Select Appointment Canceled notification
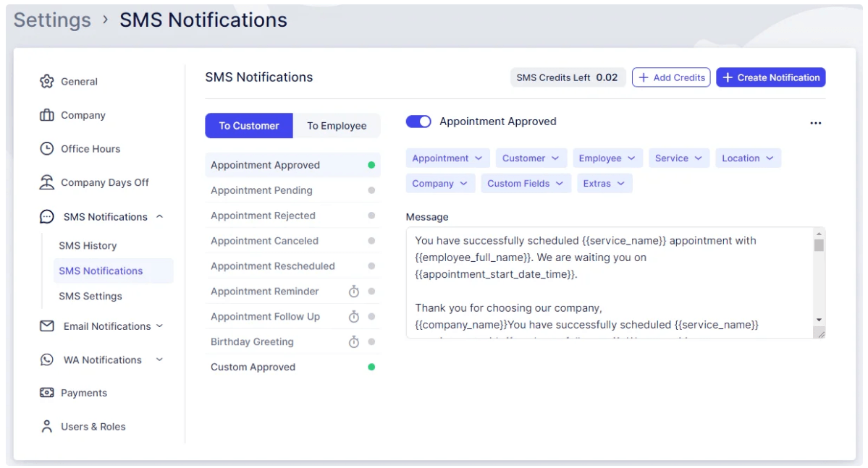 click(x=292, y=241)
